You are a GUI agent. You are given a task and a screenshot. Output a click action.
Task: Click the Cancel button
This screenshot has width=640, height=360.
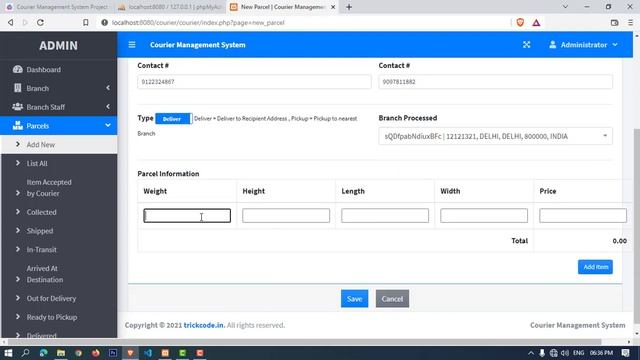click(392, 299)
